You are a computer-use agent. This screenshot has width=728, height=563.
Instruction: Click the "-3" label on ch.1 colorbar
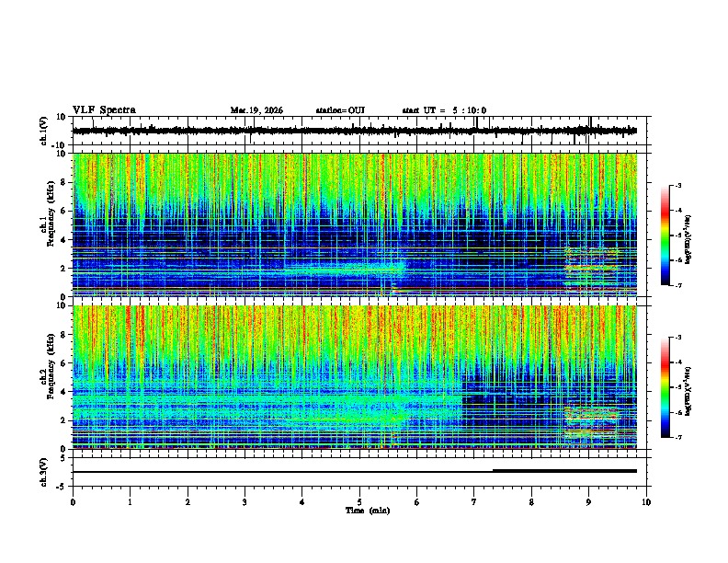pyautogui.click(x=677, y=185)
